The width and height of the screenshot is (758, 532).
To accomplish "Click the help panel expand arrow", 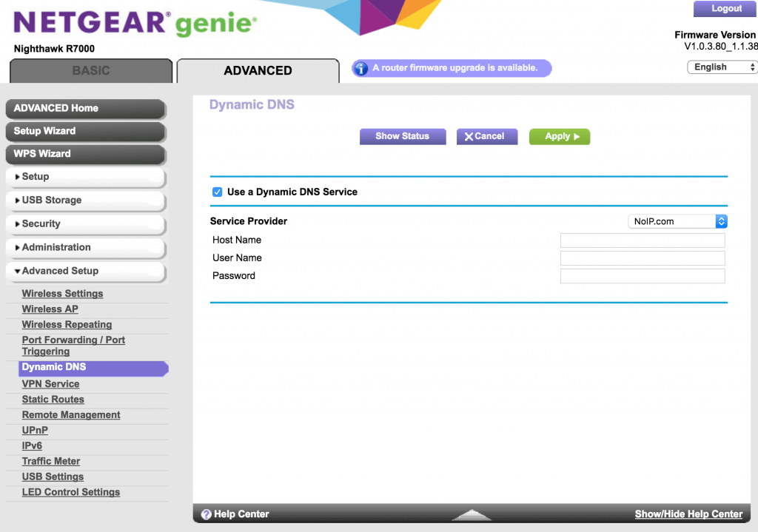I will 472,515.
